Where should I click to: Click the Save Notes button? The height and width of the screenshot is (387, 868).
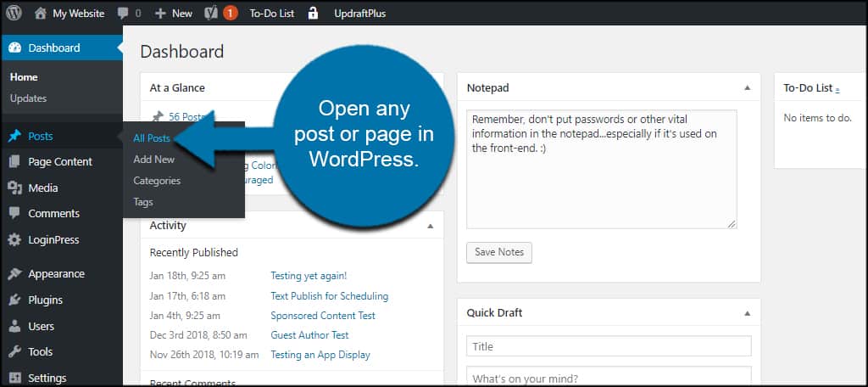498,252
